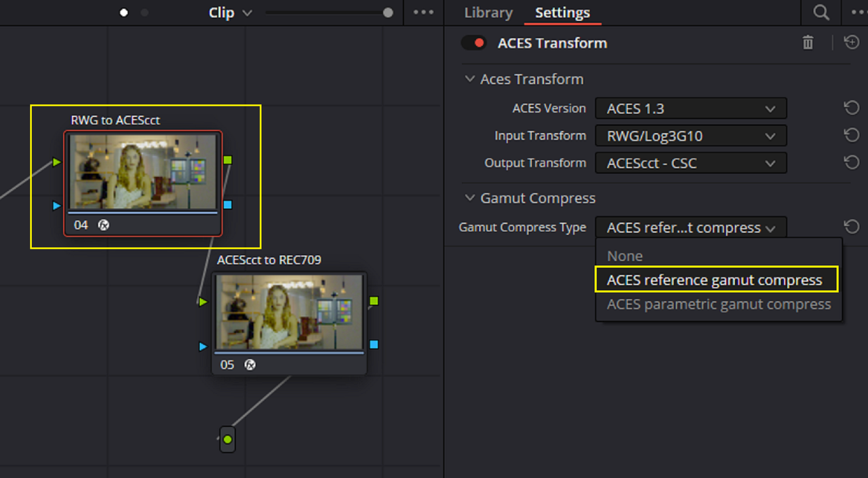Collapse the Aces Transform section

point(469,79)
